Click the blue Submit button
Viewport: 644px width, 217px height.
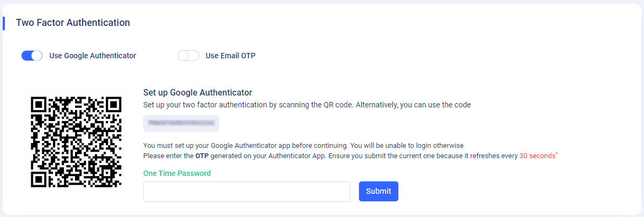378,192
